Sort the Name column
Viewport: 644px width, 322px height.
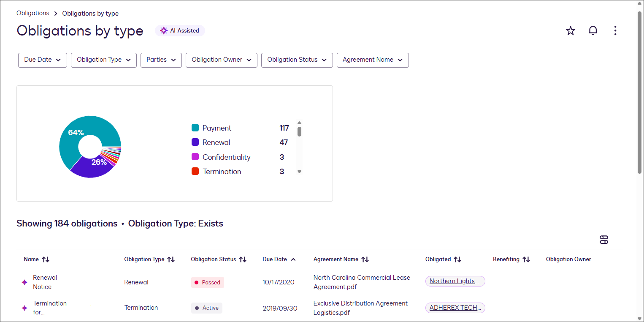click(x=46, y=259)
